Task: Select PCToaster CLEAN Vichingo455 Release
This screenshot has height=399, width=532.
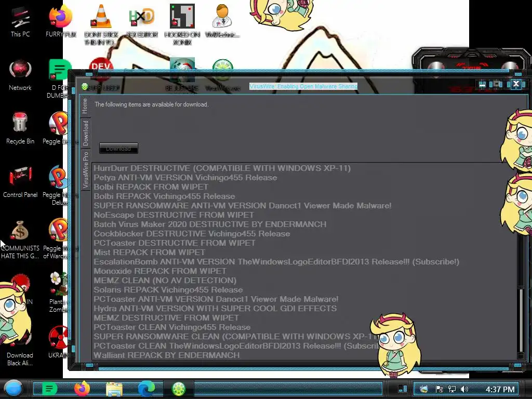Action: (172, 327)
